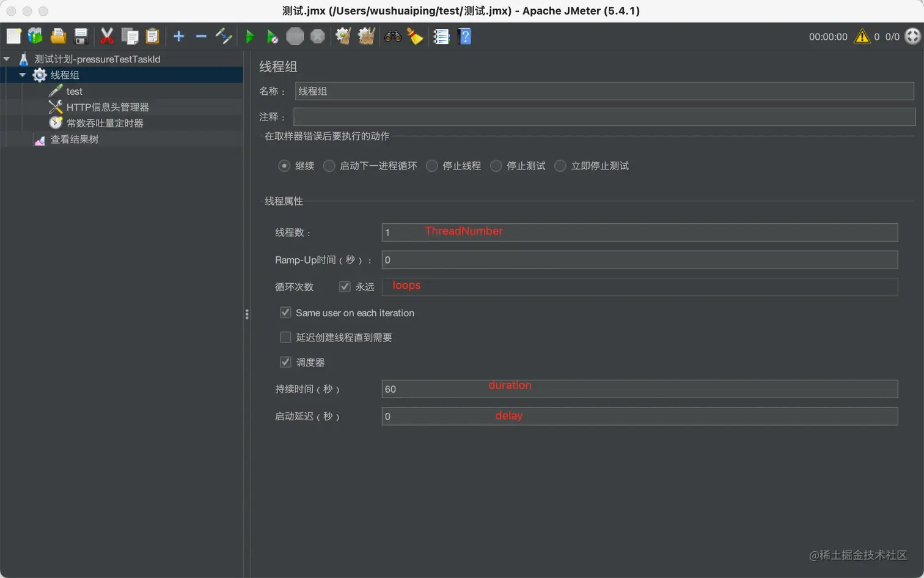Image resolution: width=924 pixels, height=578 pixels.
Task: Click the 00:00:00 elapsed time display
Action: tap(828, 37)
